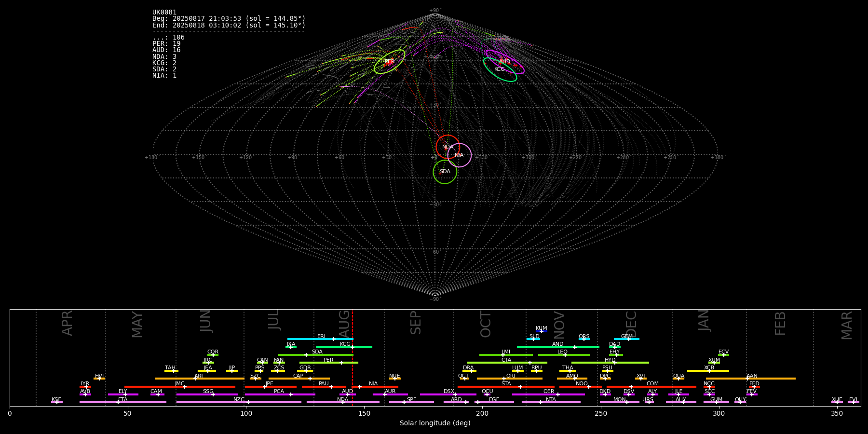The image size is (868, 434).
Task: Click the EVI shower label
Action: (x=853, y=400)
